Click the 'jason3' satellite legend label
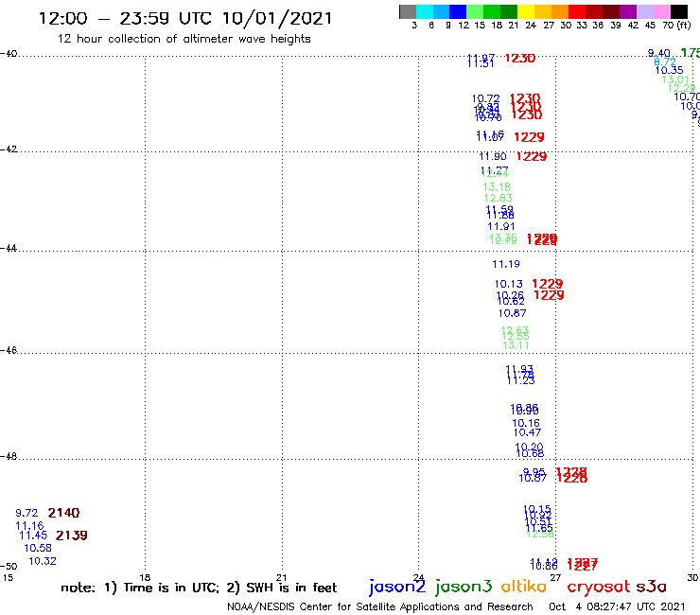The image size is (700, 615). click(x=464, y=587)
